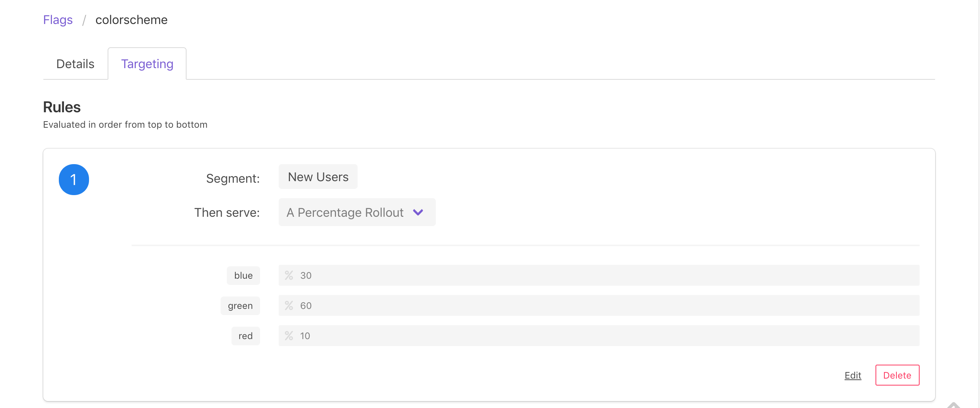This screenshot has height=408, width=980.
Task: Click the purple chevron on Percentage Rollout
Action: pos(418,212)
